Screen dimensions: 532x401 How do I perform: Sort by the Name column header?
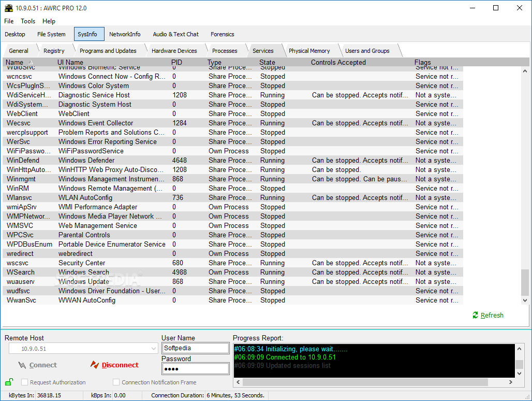29,62
